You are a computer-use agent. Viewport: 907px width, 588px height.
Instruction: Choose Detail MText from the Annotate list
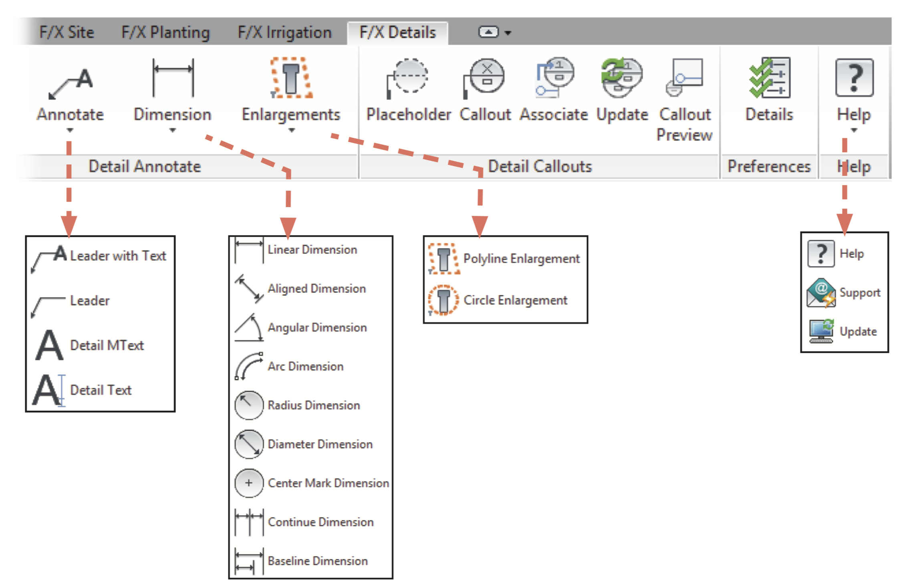tap(107, 345)
